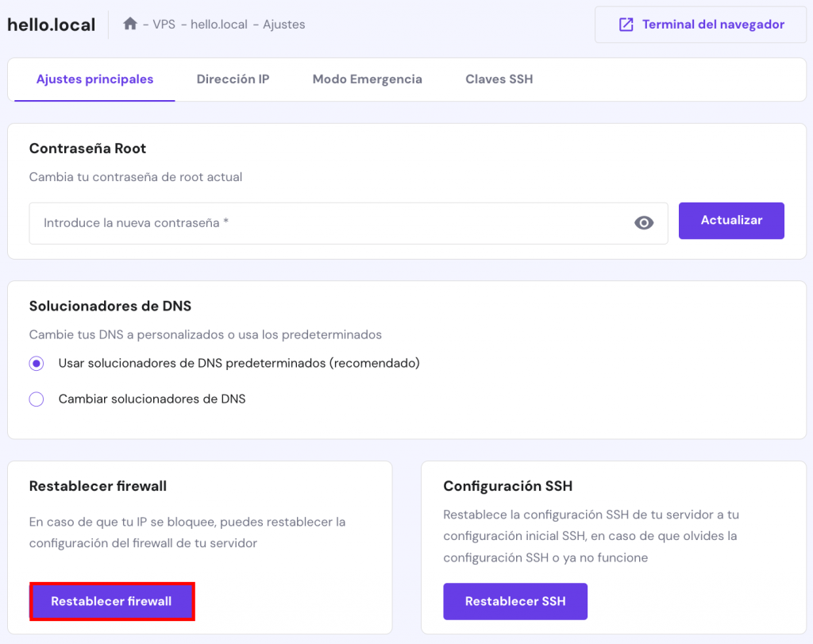Viewport: 813px width, 644px height.
Task: Toggle password visibility with the eye icon
Action: [644, 223]
